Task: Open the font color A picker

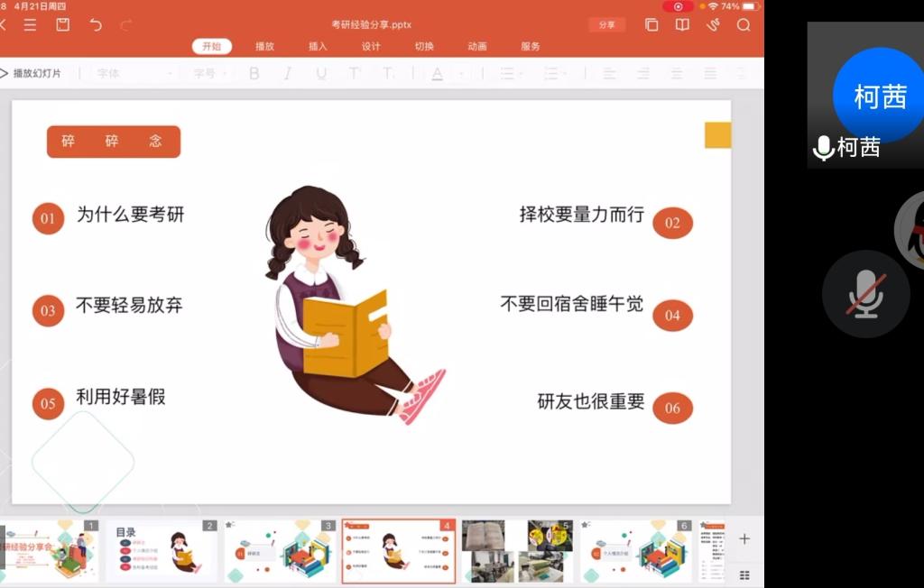Action: point(438,73)
